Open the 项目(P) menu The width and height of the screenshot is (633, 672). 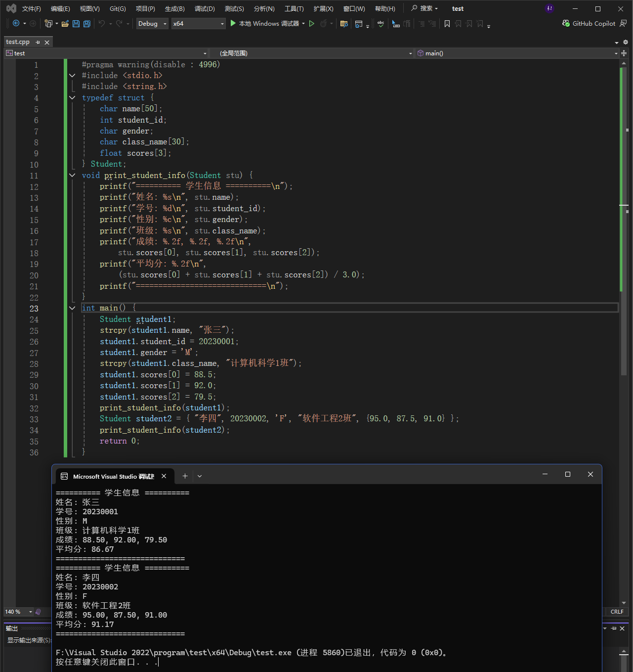(x=145, y=8)
